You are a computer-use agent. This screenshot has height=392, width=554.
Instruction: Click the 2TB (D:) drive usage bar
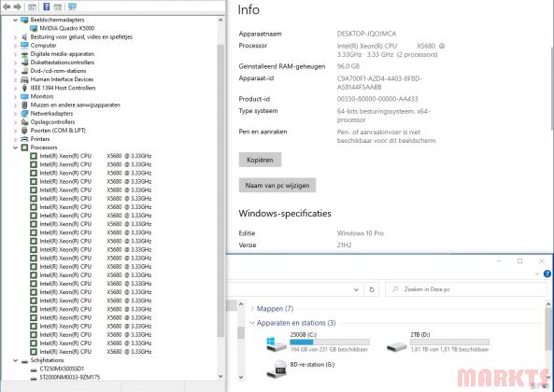(449, 342)
